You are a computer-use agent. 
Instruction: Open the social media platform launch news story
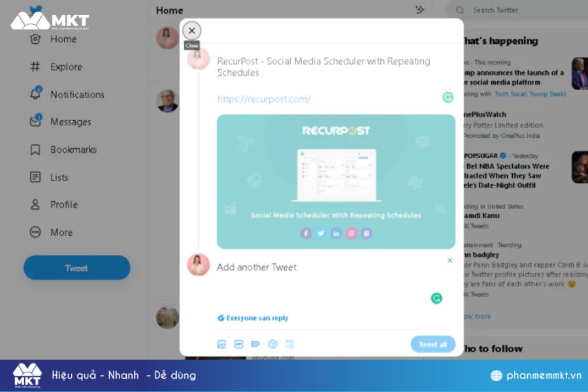pyautogui.click(x=513, y=77)
